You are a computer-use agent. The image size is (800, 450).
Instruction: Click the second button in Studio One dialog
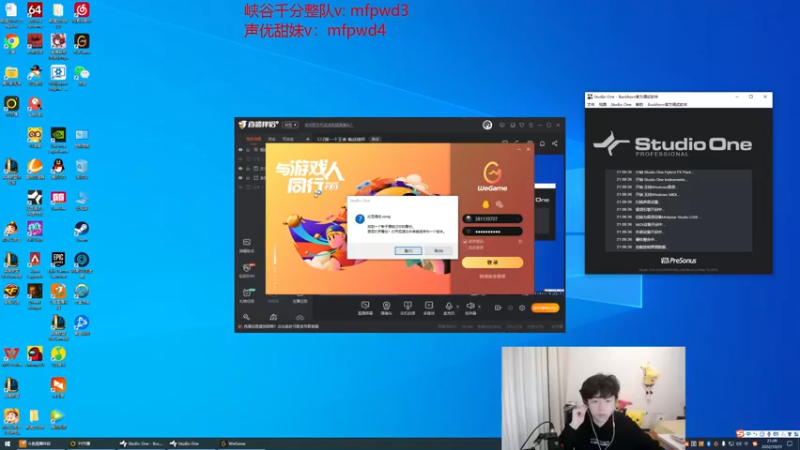click(439, 251)
